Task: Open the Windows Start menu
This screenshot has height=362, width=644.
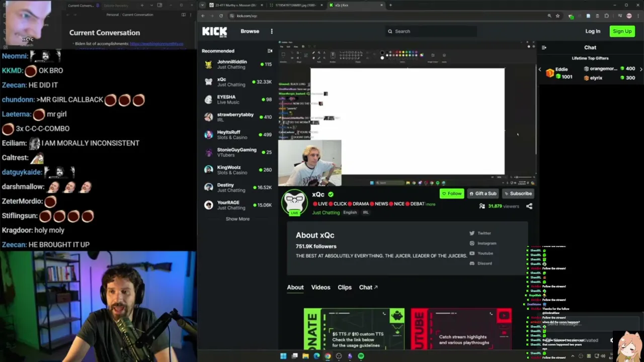Action: pos(283,356)
